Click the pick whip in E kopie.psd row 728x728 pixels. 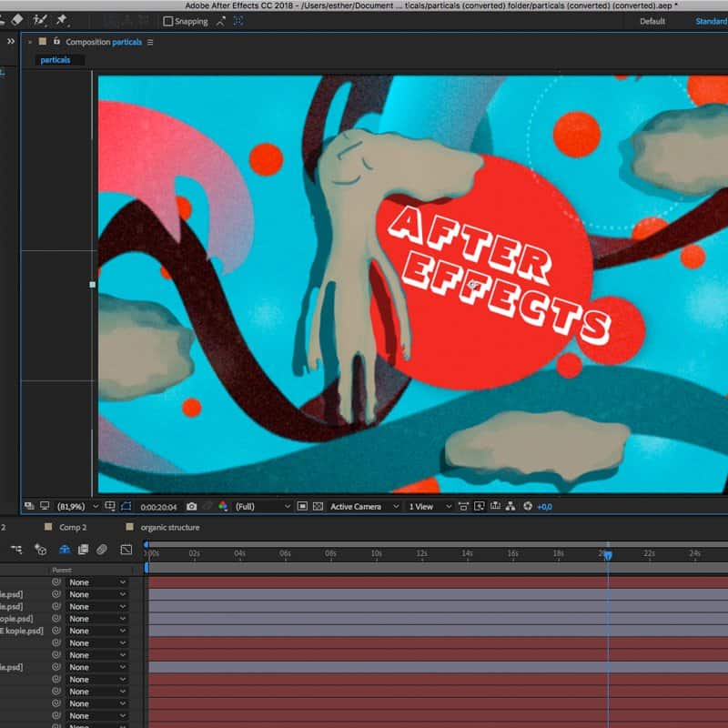tap(56, 631)
